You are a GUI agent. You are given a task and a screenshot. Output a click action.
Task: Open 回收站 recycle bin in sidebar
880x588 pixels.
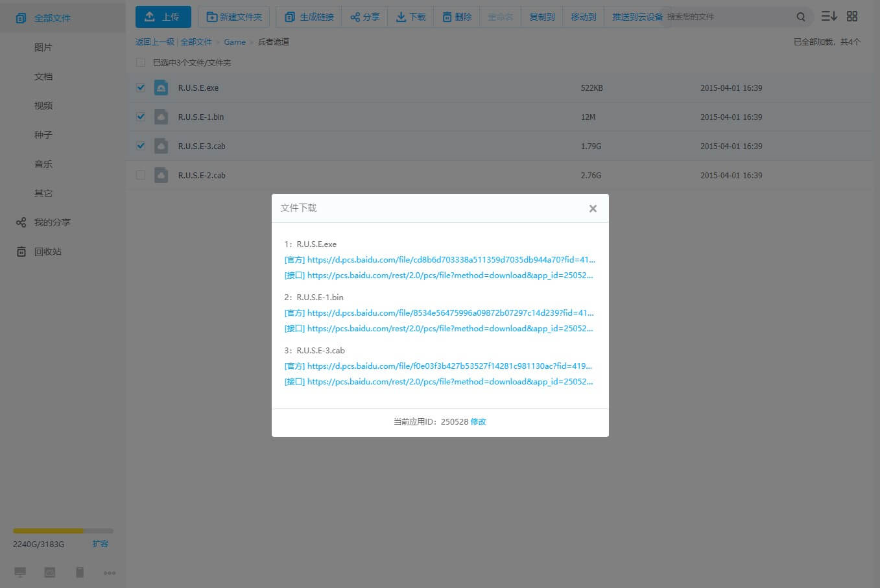click(47, 252)
